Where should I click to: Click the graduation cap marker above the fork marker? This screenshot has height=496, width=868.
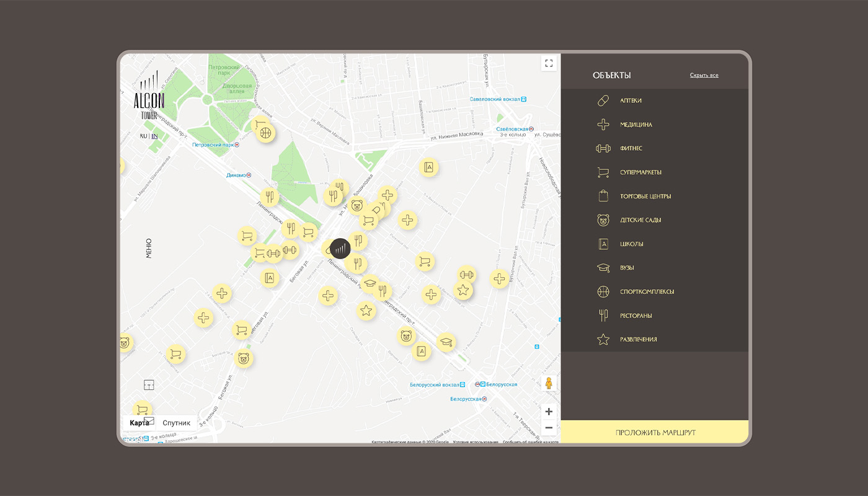pyautogui.click(x=370, y=284)
